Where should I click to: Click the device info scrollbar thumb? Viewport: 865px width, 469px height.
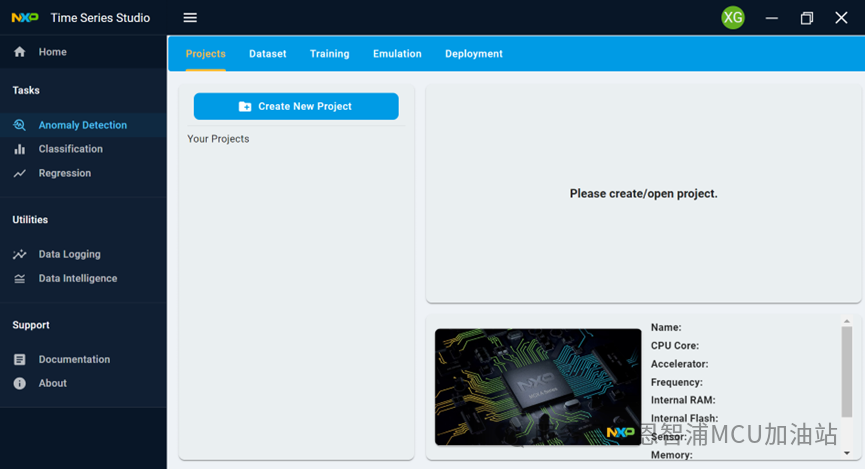click(847, 371)
